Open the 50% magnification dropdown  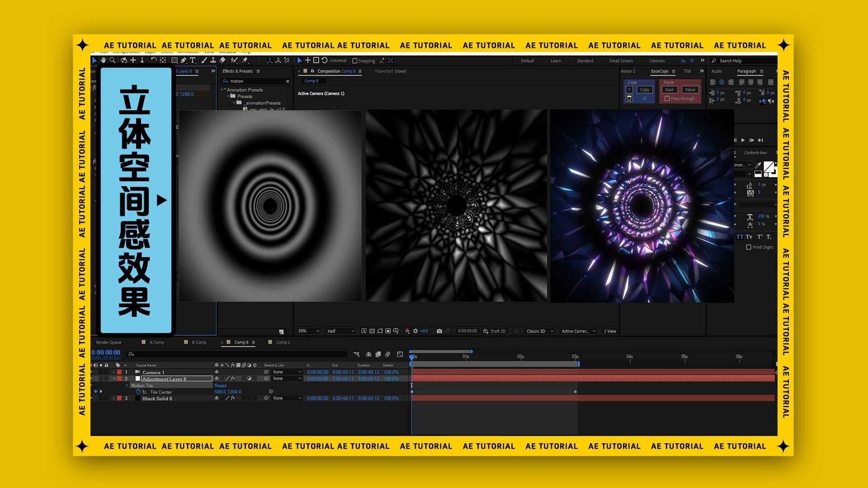coord(308,331)
